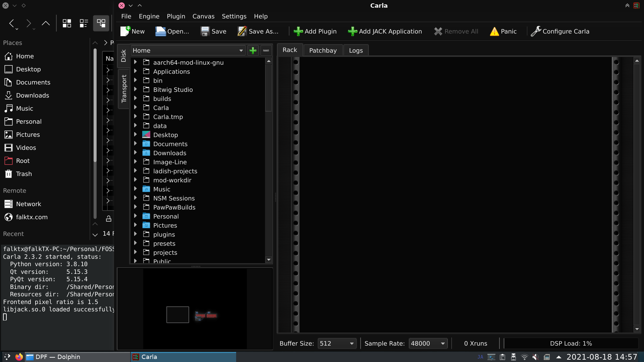Open the clipboard manager in system tray

pyautogui.click(x=502, y=357)
